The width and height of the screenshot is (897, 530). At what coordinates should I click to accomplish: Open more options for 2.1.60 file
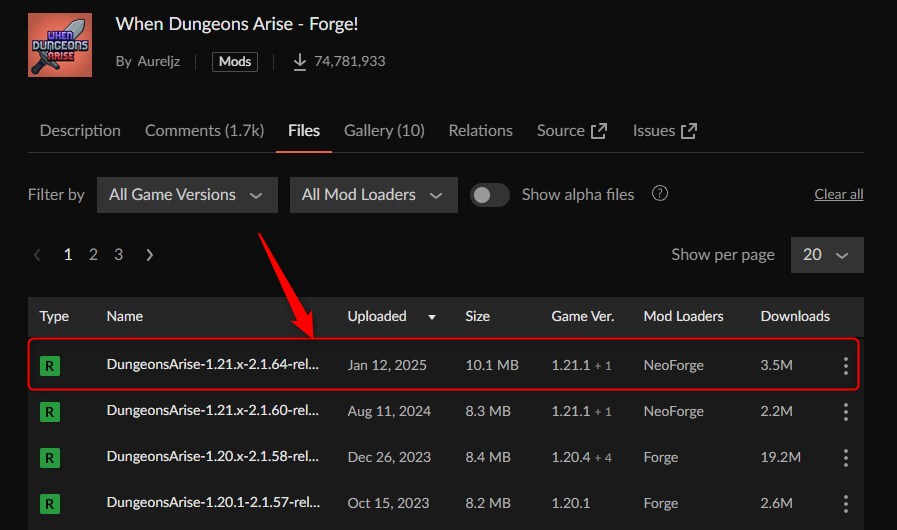tap(846, 412)
